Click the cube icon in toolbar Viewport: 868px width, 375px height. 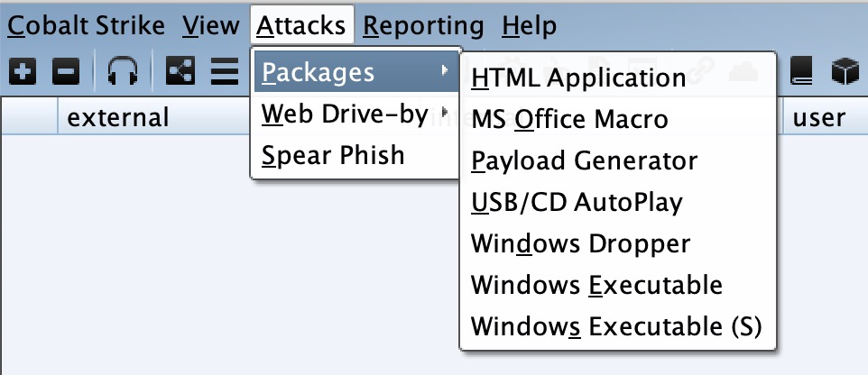tap(845, 72)
